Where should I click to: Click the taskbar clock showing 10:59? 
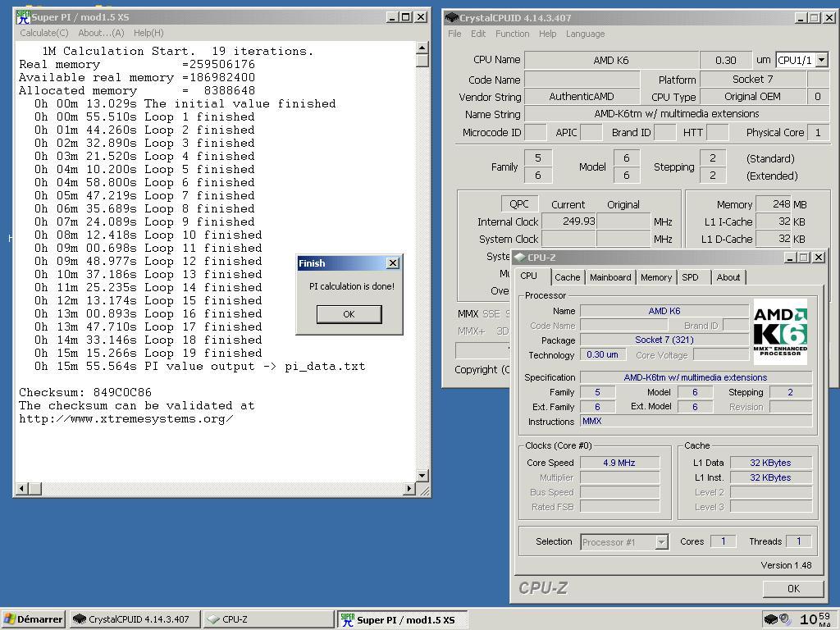(815, 619)
